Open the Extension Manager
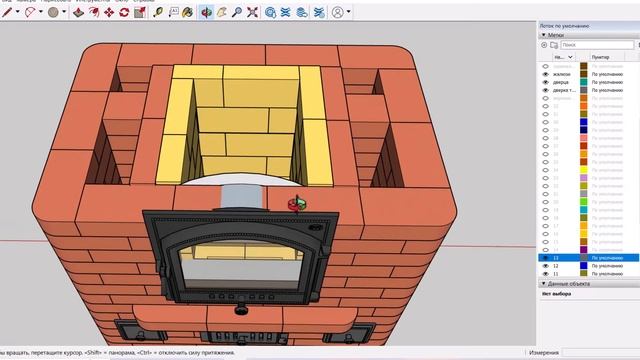Screen dimensions: 640x360 (319, 12)
